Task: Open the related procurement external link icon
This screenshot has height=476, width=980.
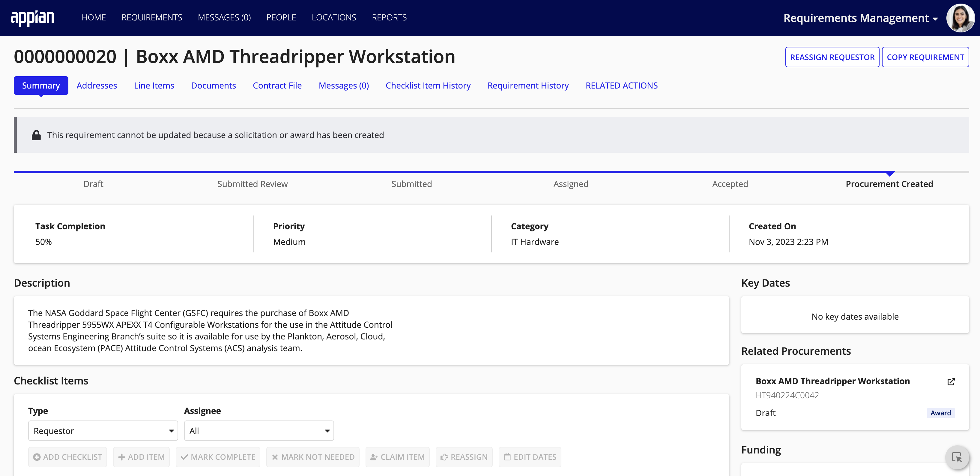Action: tap(951, 381)
